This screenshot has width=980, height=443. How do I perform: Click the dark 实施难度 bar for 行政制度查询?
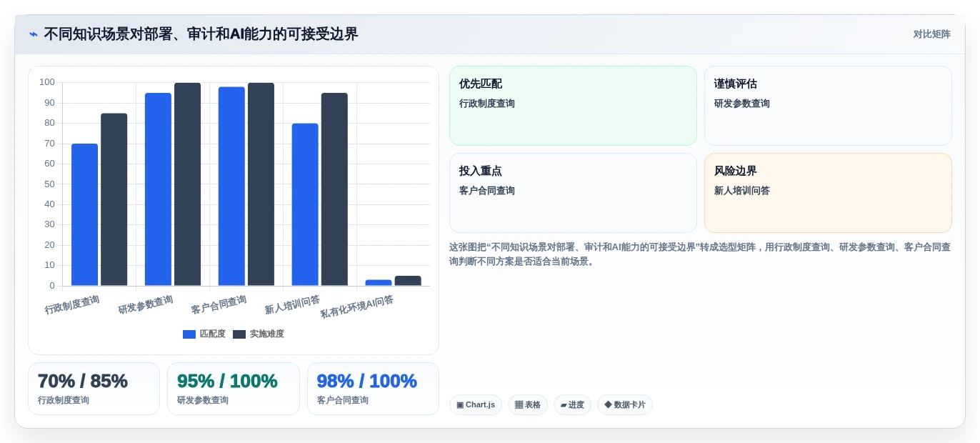click(x=114, y=199)
